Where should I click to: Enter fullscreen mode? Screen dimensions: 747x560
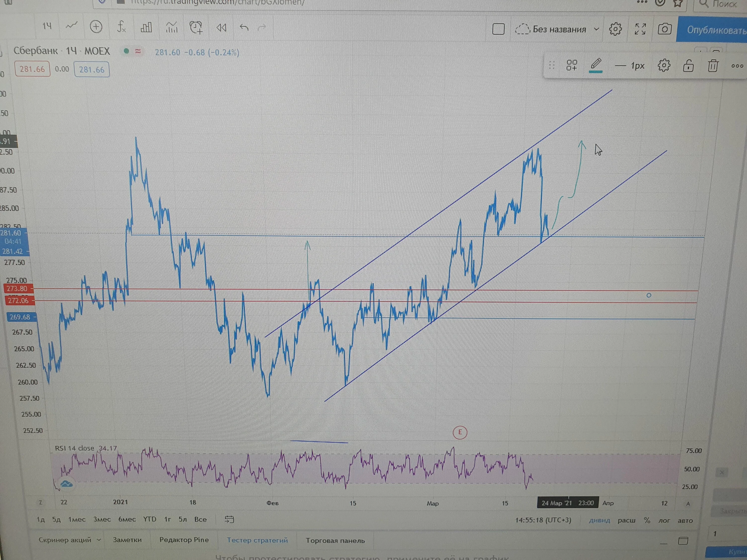pos(640,29)
